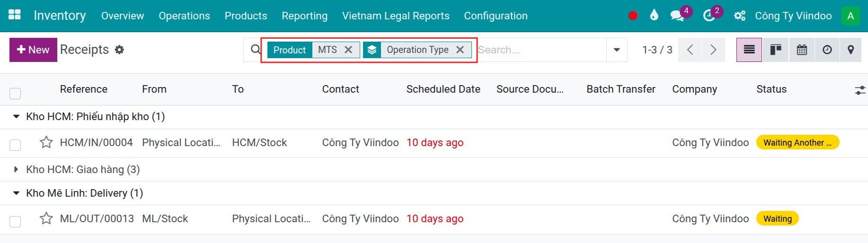This screenshot has height=243, width=868.
Task: Switch to Map view
Action: [851, 50]
